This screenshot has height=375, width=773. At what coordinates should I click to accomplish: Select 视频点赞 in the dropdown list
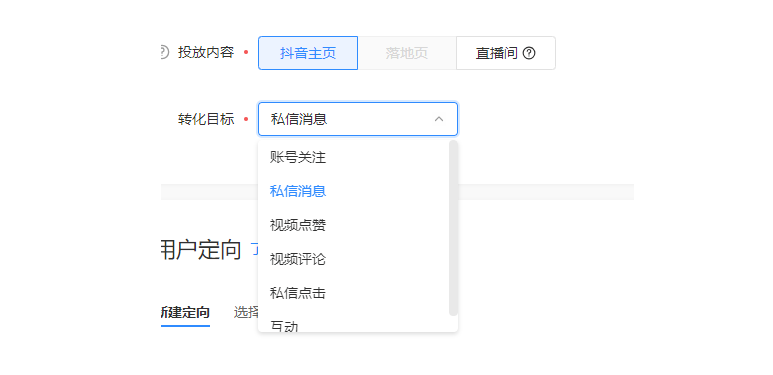coord(353,225)
